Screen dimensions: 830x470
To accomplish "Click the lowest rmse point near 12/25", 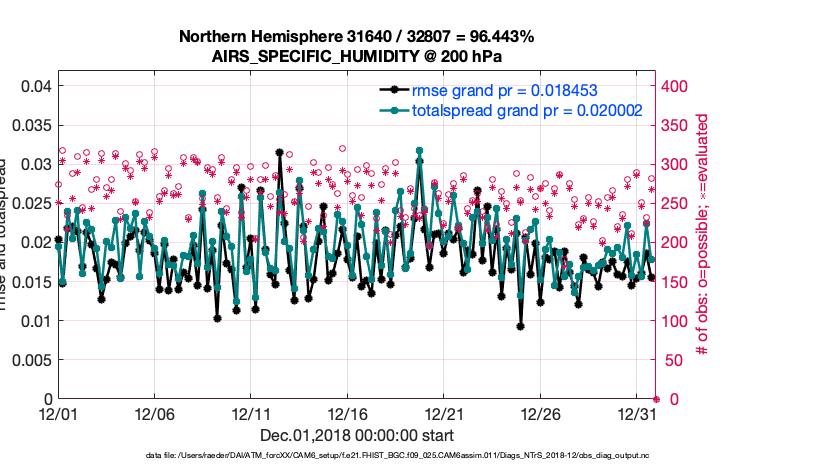I will (521, 326).
